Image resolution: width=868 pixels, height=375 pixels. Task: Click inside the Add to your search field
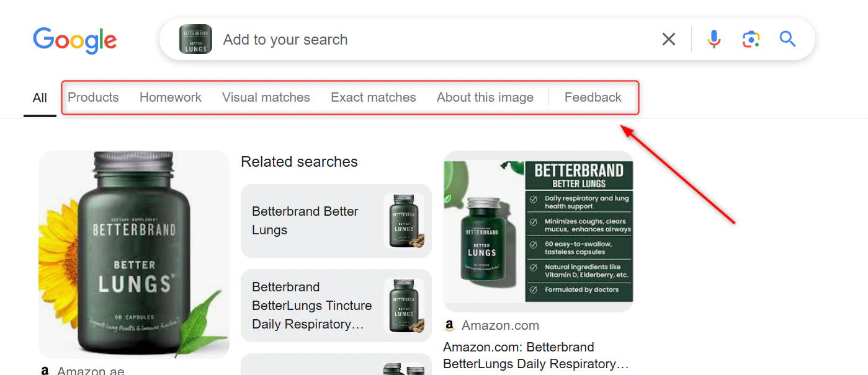click(372, 39)
